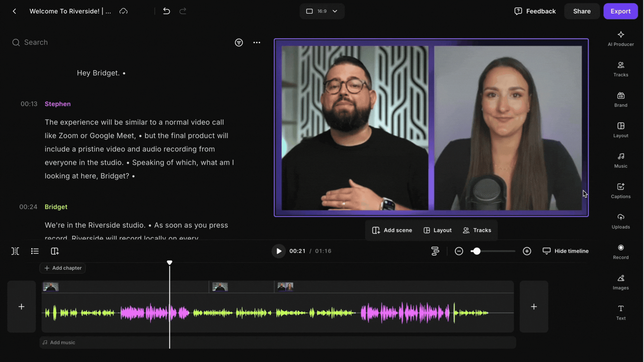Click the Share button

pyautogui.click(x=582, y=11)
